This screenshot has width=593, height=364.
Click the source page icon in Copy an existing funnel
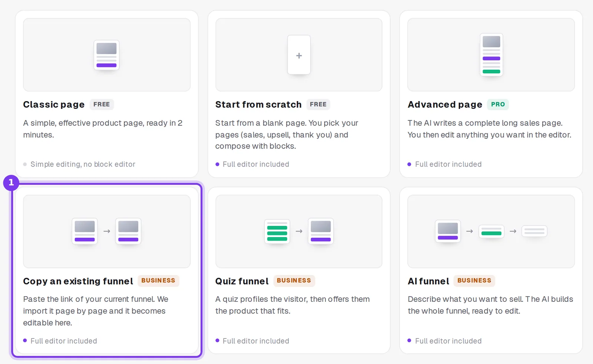85,231
